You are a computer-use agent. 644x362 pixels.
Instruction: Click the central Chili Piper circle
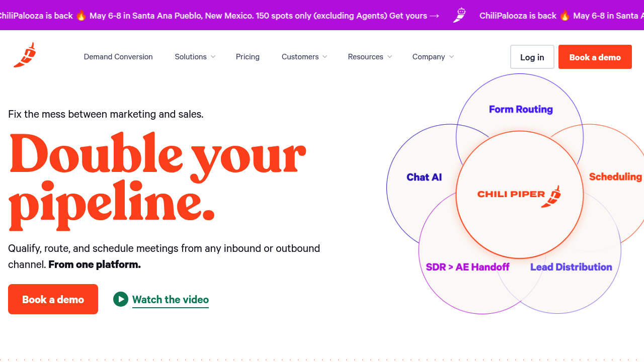520,195
